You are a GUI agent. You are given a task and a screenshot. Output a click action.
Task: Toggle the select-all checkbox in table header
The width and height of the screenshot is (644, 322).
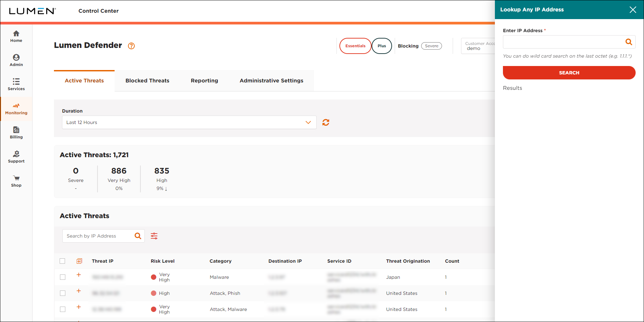(x=62, y=261)
